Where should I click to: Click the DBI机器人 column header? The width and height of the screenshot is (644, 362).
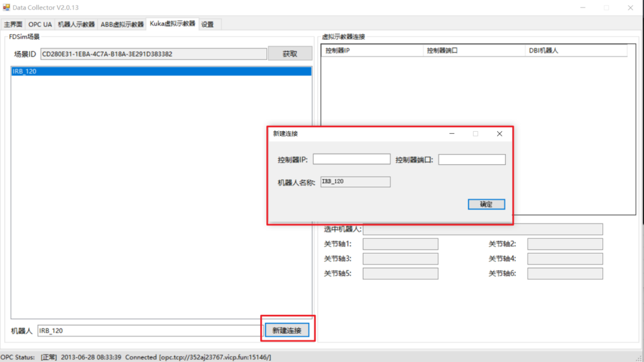[576, 50]
